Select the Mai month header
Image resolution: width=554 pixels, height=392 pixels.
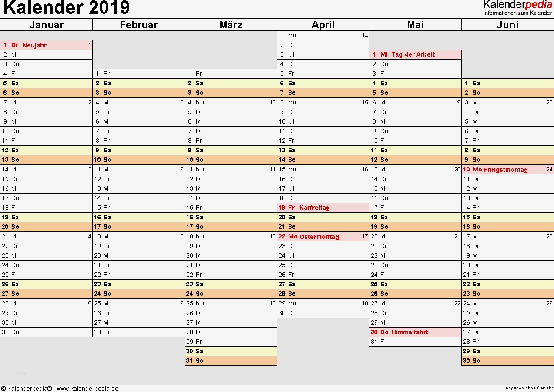pyautogui.click(x=415, y=25)
